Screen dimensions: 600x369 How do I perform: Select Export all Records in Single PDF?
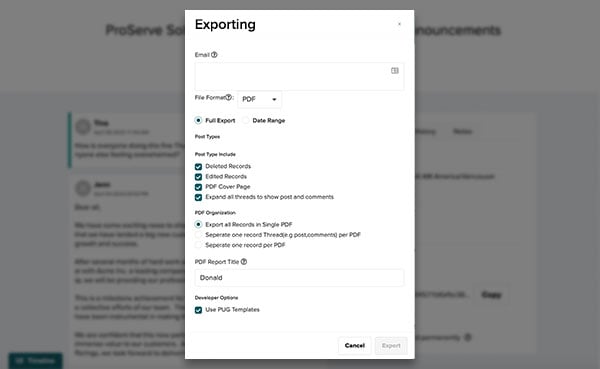tap(198, 224)
